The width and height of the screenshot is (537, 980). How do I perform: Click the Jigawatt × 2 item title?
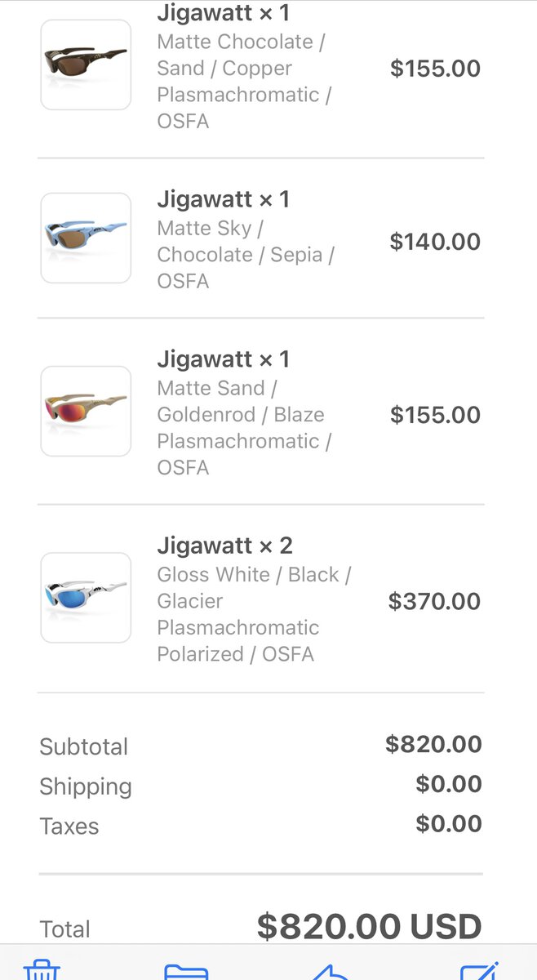(x=224, y=546)
